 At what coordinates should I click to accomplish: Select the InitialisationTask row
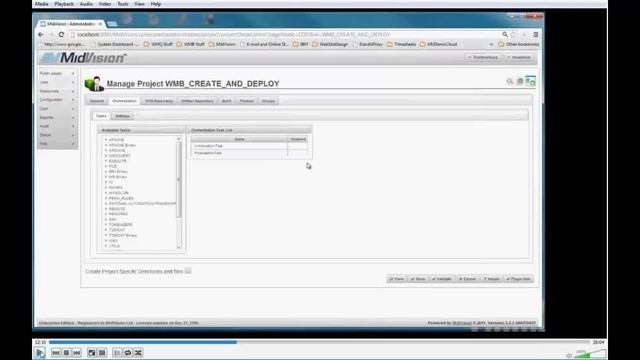[249, 146]
